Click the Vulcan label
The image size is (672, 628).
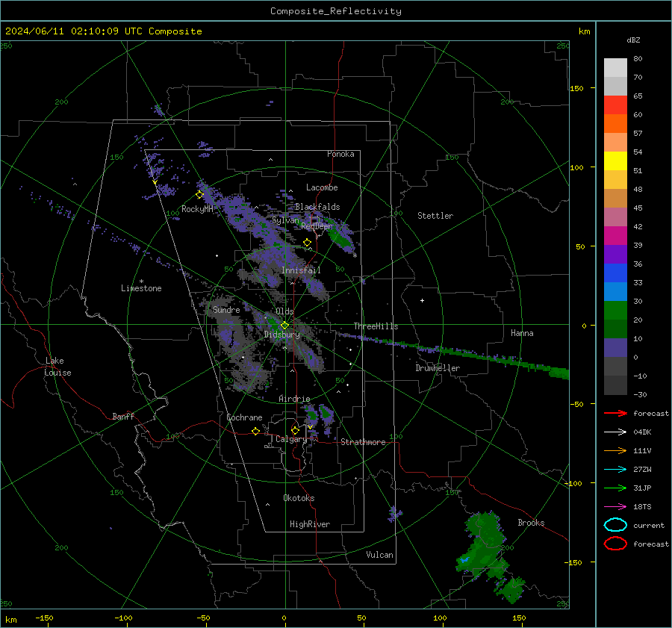(380, 555)
